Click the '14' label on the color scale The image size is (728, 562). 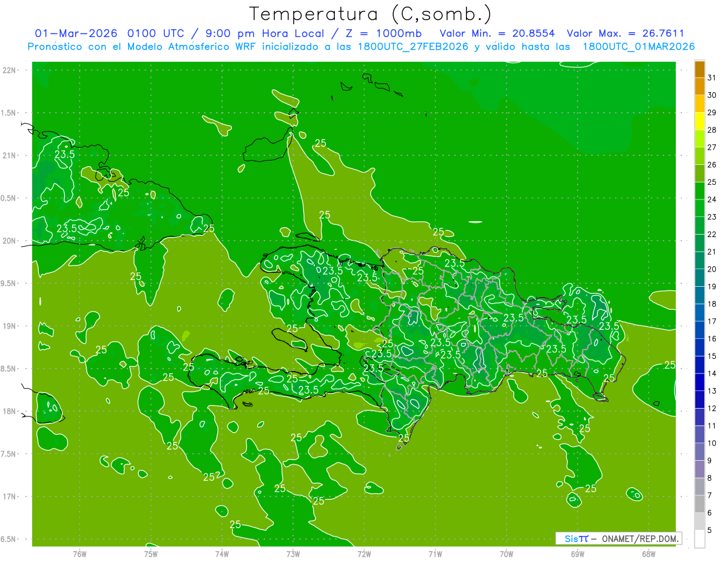(712, 373)
